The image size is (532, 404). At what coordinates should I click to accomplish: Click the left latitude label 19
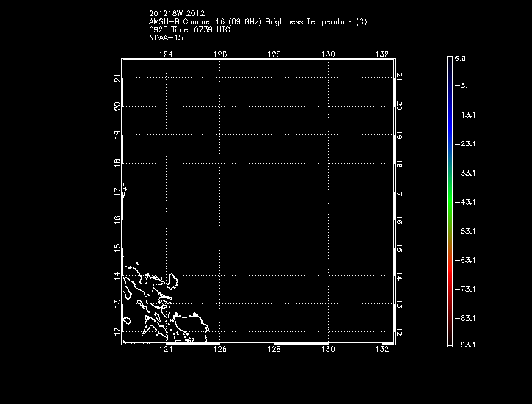[x=117, y=135]
